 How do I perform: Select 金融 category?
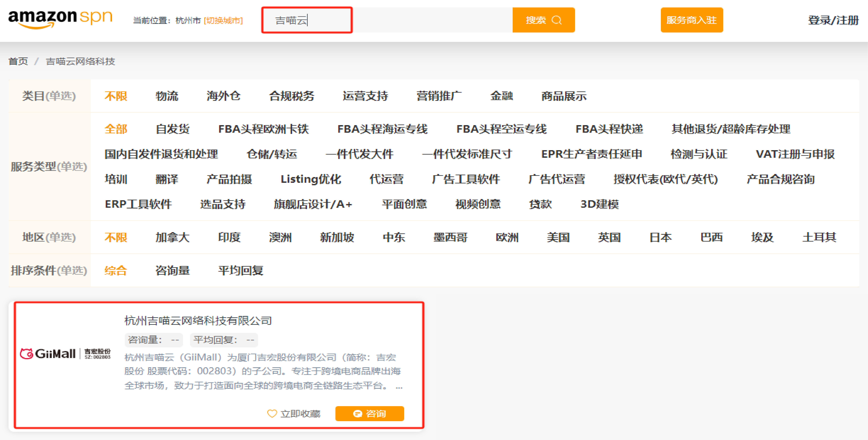click(501, 96)
